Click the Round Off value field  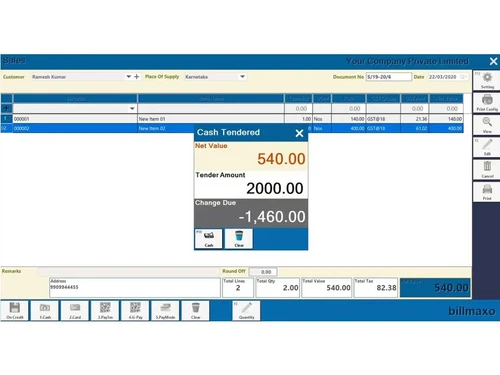coord(263,272)
